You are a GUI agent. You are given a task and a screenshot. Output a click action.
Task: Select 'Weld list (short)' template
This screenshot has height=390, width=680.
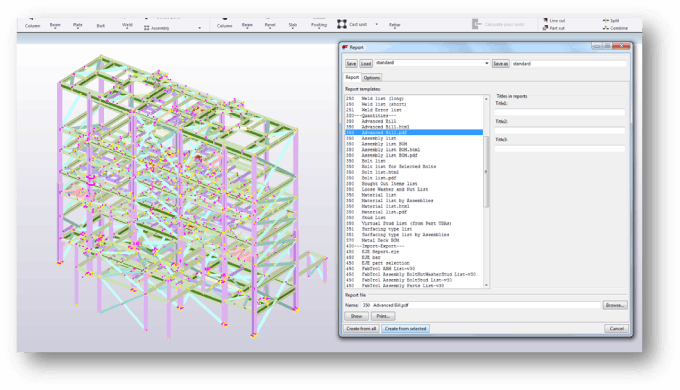coord(414,104)
